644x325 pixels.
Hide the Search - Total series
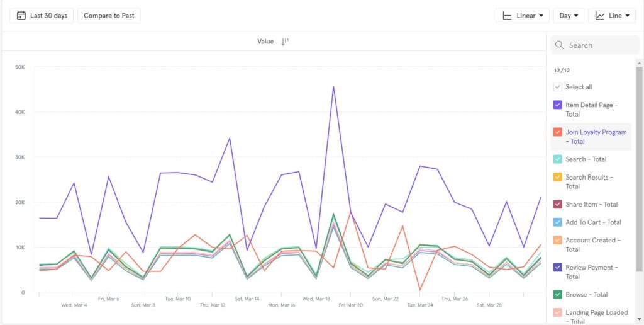[x=557, y=159]
